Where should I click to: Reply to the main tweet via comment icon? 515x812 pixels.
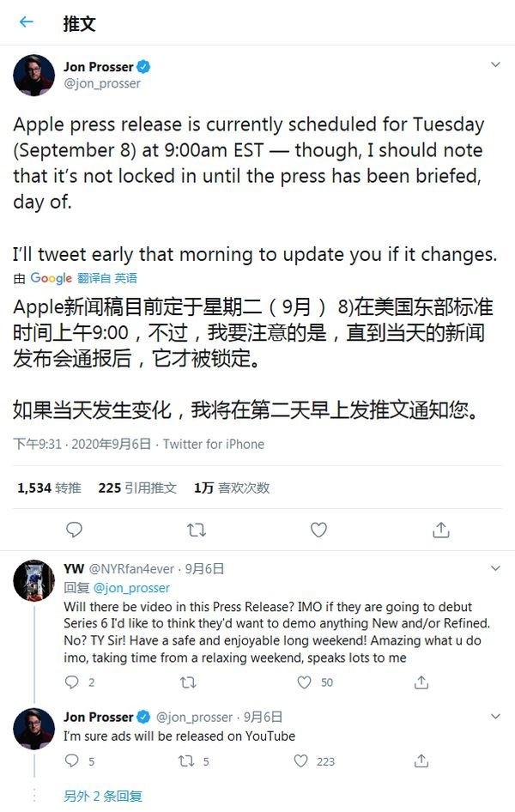coord(75,530)
